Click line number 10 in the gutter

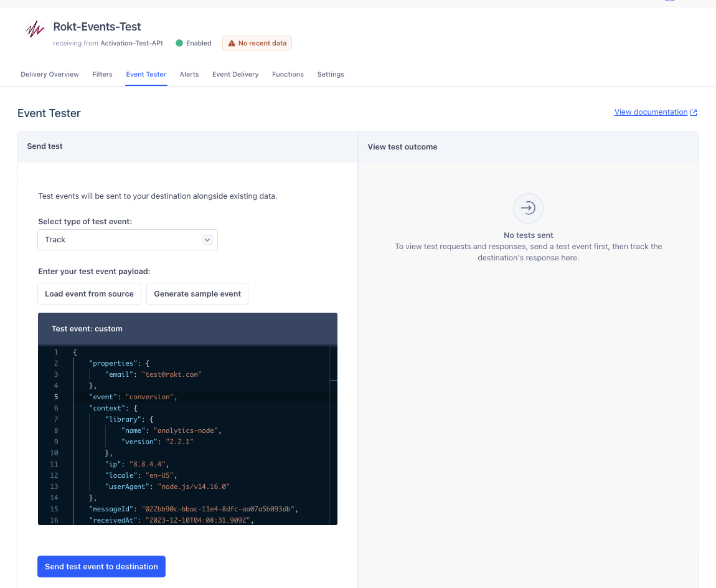(x=54, y=453)
